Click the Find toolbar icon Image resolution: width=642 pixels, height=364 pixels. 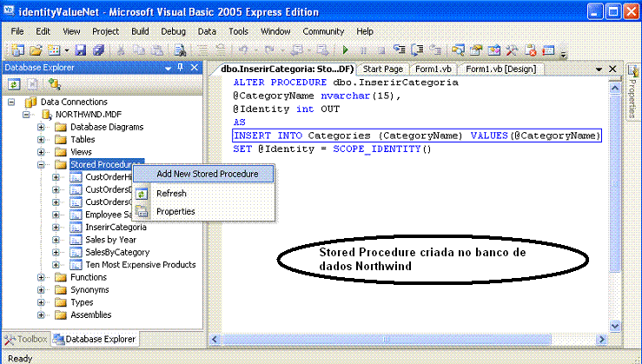pyautogui.click(x=180, y=50)
